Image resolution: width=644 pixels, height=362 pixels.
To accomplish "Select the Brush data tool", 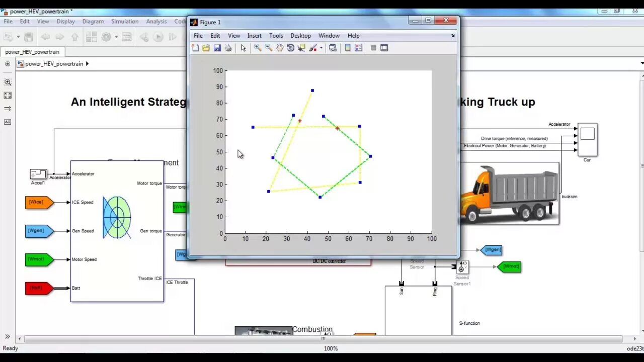I will 313,48.
